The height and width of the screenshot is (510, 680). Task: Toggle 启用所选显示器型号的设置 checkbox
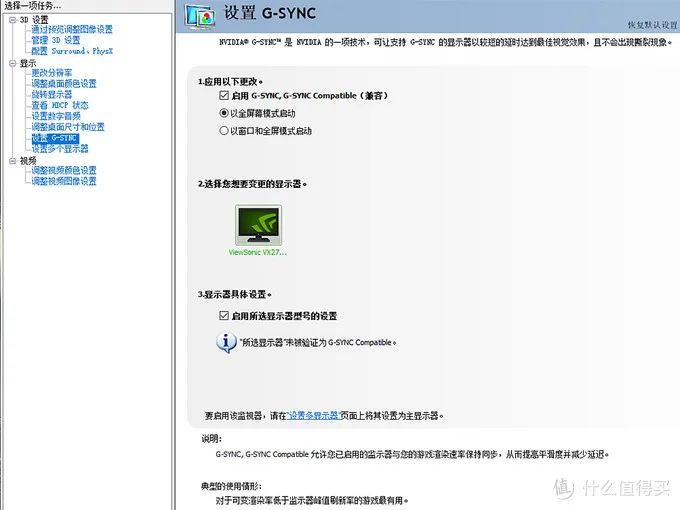click(224, 316)
